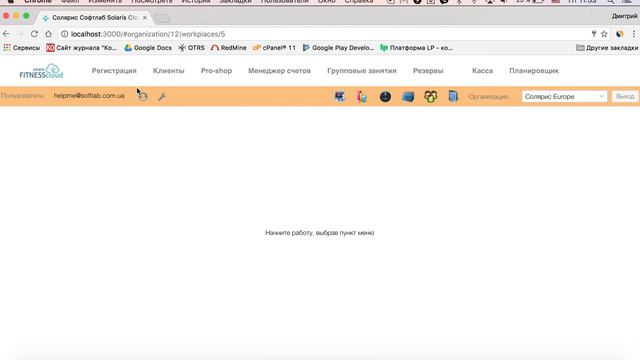View site information icon in address bar

coord(64,34)
